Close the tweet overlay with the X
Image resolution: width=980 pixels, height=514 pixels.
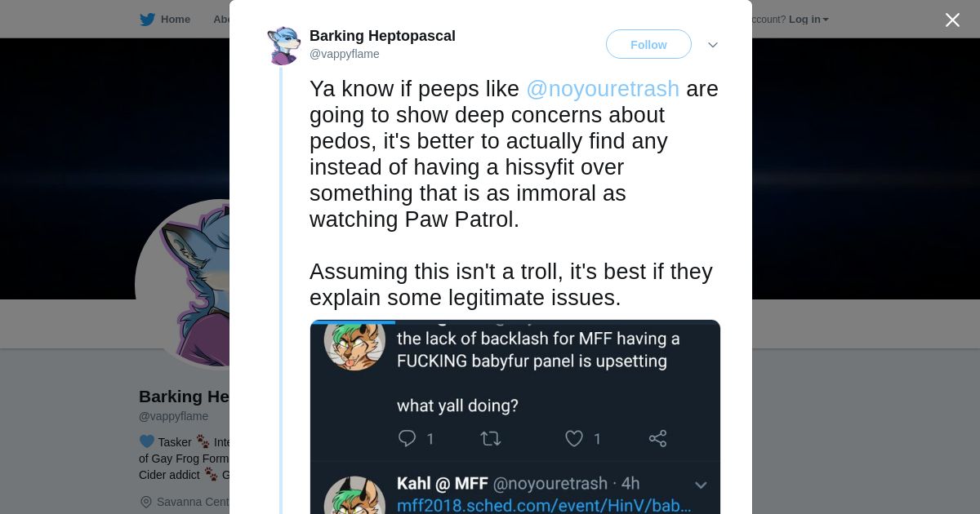click(x=952, y=20)
